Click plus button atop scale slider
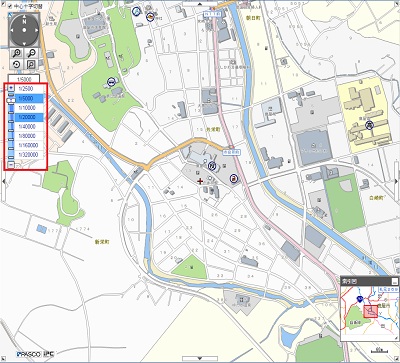The image size is (400, 363). point(11,88)
